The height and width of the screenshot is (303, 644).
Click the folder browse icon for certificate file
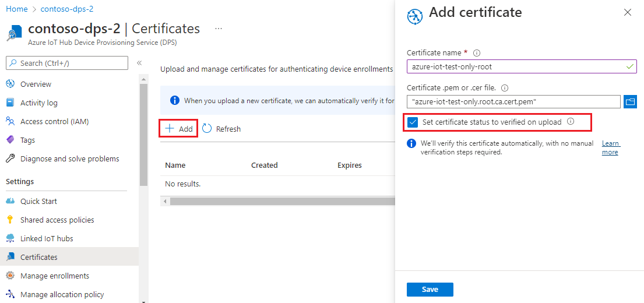(x=630, y=101)
